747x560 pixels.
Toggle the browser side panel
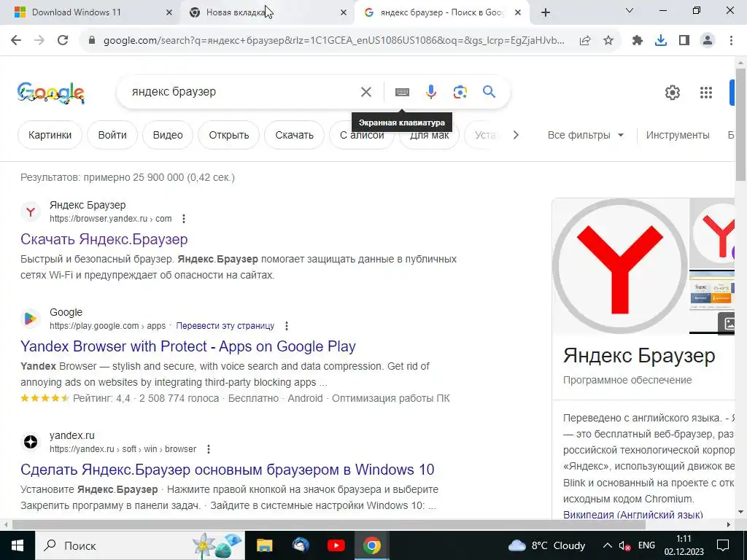(684, 41)
